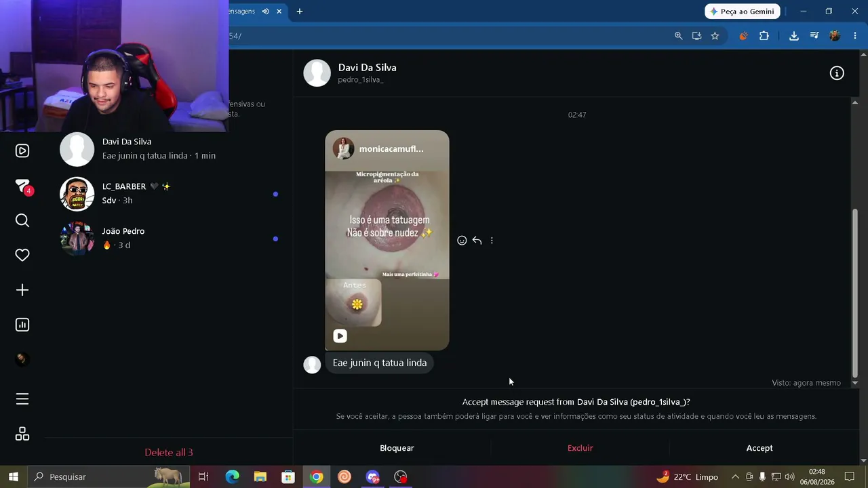The width and height of the screenshot is (868, 488).
Task: Open Task View on taskbar
Action: pos(203,476)
